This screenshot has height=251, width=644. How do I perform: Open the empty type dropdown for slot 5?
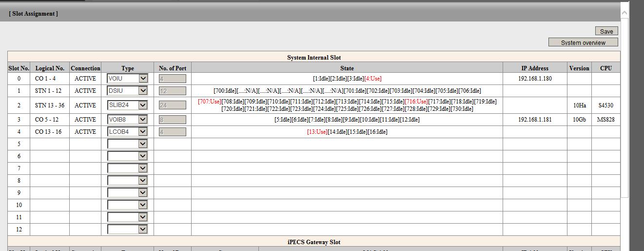[127, 144]
